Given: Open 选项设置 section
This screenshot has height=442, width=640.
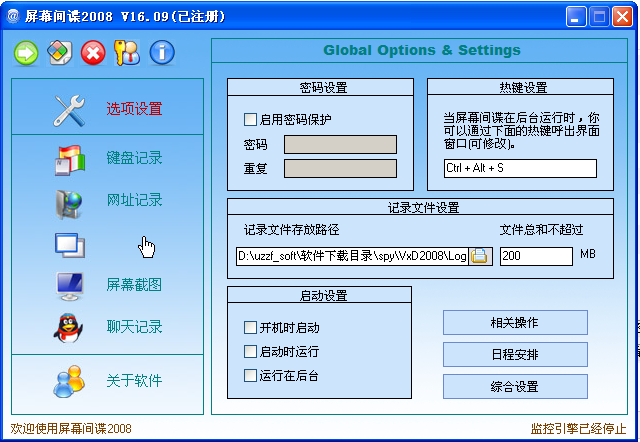Looking at the screenshot, I should coord(134,109).
